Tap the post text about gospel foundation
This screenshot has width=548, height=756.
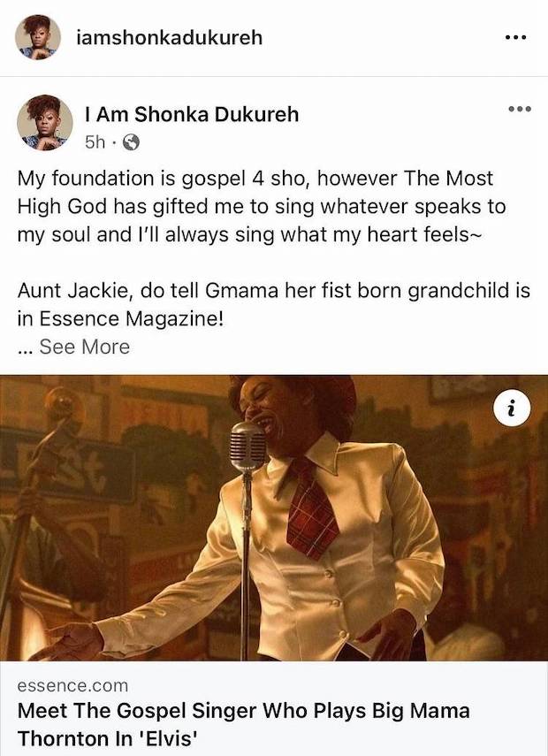[x=267, y=209]
